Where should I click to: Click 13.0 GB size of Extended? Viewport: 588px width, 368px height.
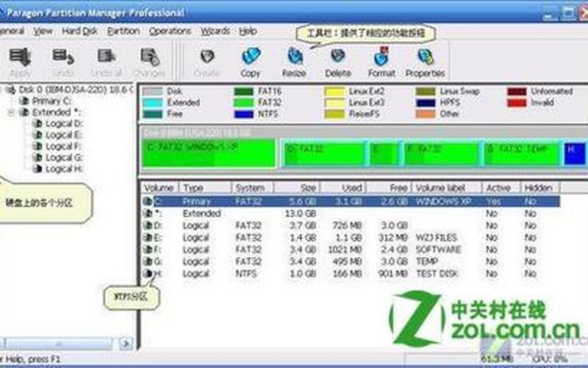click(301, 213)
